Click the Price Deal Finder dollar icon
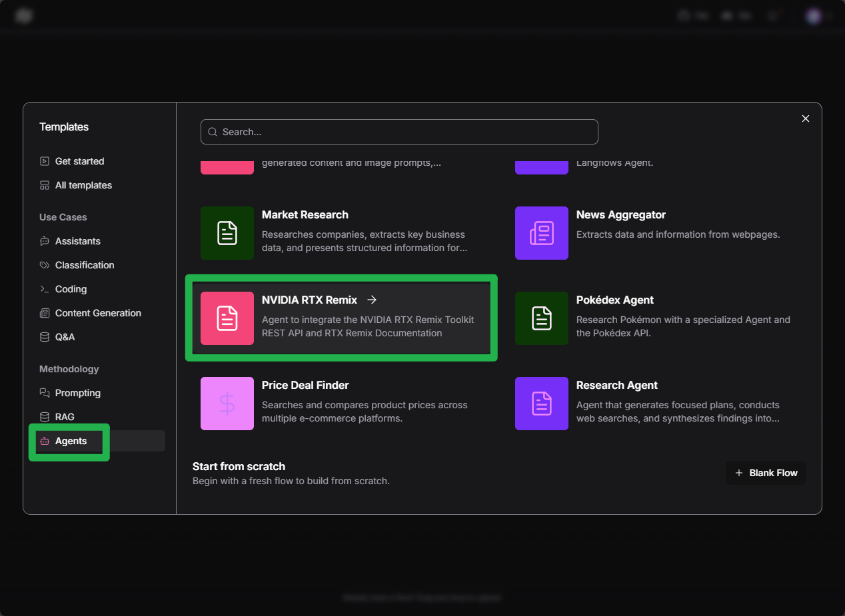The height and width of the screenshot is (616, 845). click(227, 404)
